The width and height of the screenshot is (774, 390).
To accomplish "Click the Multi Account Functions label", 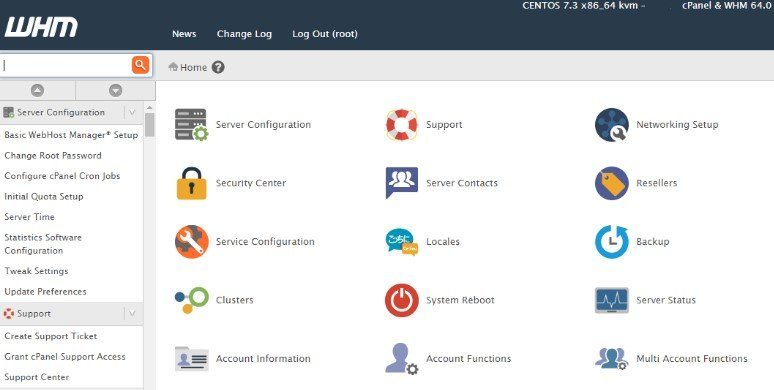I will pyautogui.click(x=692, y=359).
